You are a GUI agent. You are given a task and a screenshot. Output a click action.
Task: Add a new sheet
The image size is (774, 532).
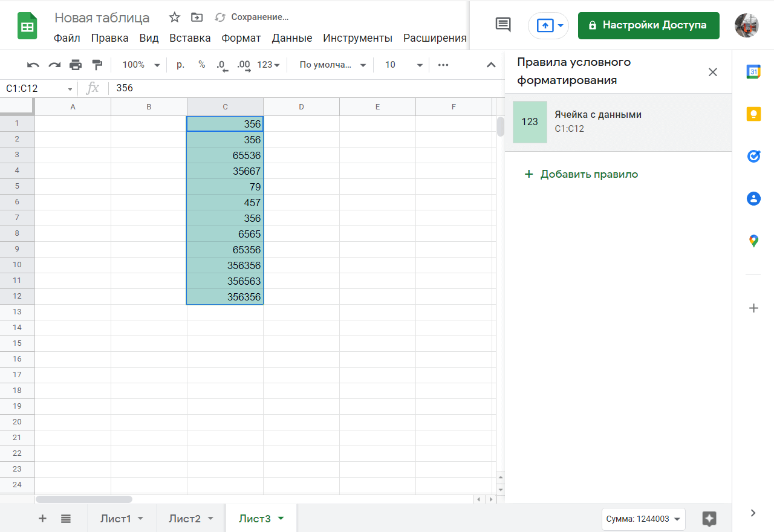[x=42, y=518]
